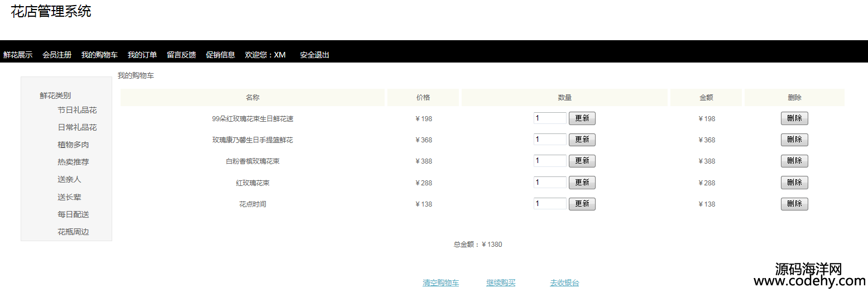Proceed to checkout via 去收银台
This screenshot has height=292, width=868.
(564, 283)
